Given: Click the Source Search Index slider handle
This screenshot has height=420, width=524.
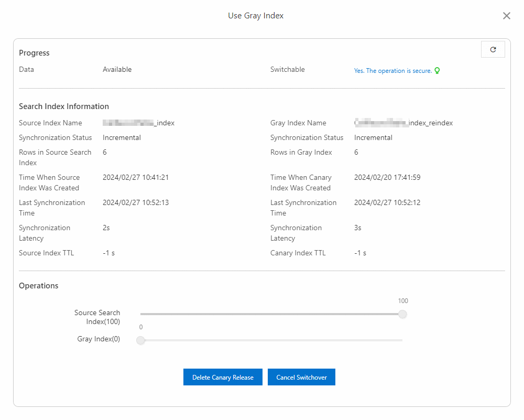Looking at the screenshot, I should 402,314.
